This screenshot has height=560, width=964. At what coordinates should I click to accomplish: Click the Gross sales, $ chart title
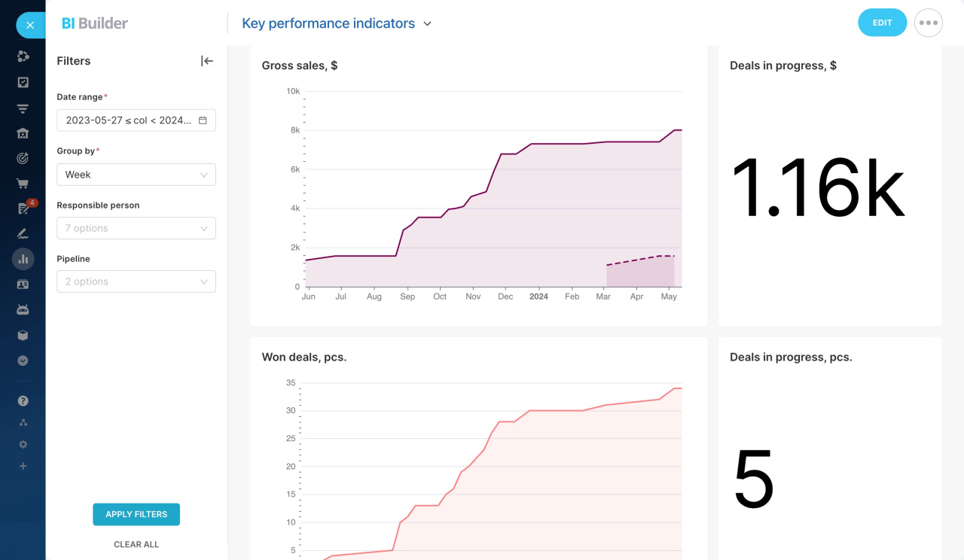pos(300,65)
